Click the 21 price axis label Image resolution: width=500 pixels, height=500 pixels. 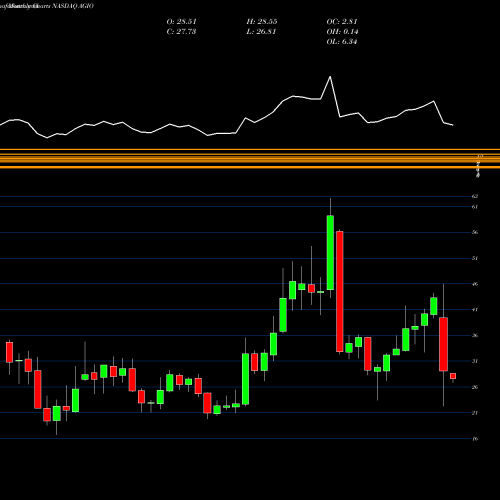click(x=475, y=413)
